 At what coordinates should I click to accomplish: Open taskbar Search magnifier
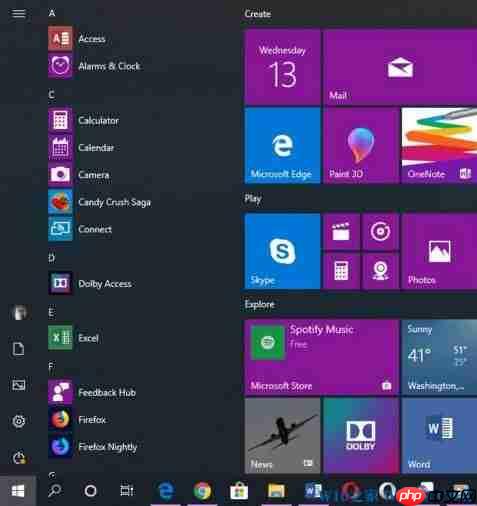(x=55, y=491)
